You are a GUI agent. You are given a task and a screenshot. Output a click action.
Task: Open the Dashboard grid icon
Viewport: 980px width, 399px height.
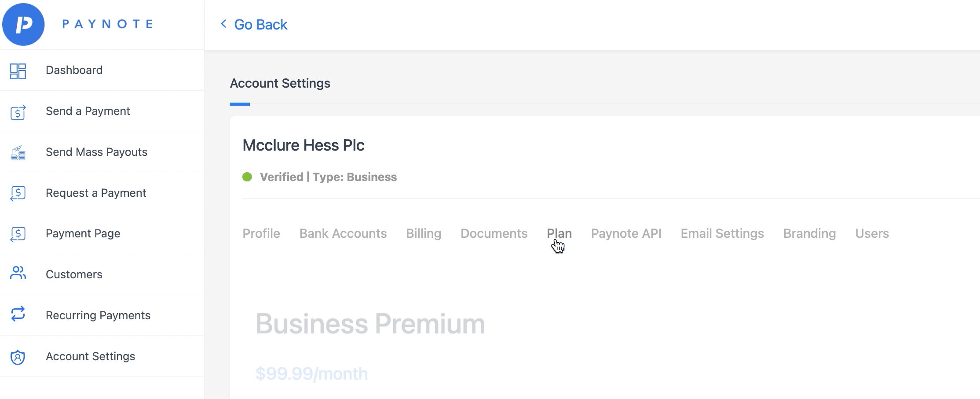(18, 71)
